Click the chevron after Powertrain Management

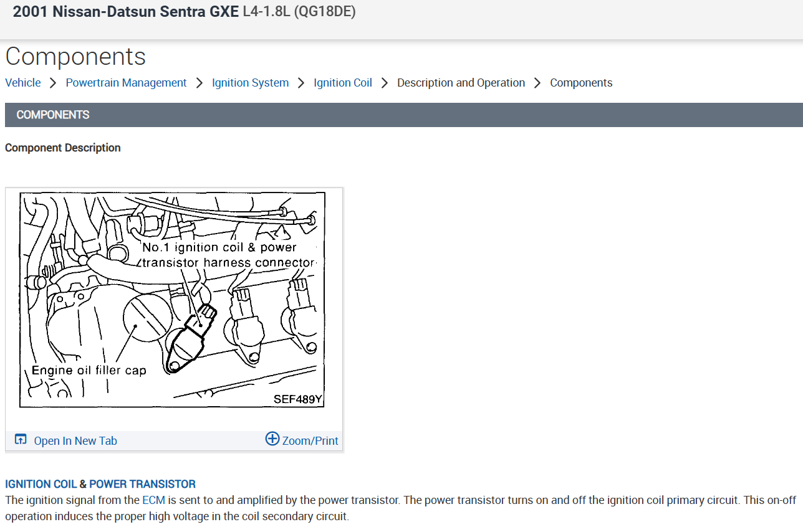pos(200,83)
